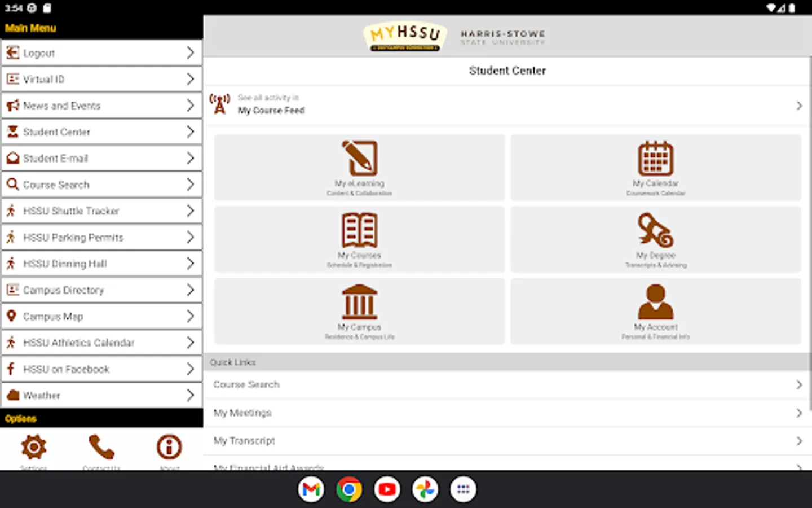Expand News and Events row chevron
Viewport: 812px width, 508px height.
coord(191,106)
